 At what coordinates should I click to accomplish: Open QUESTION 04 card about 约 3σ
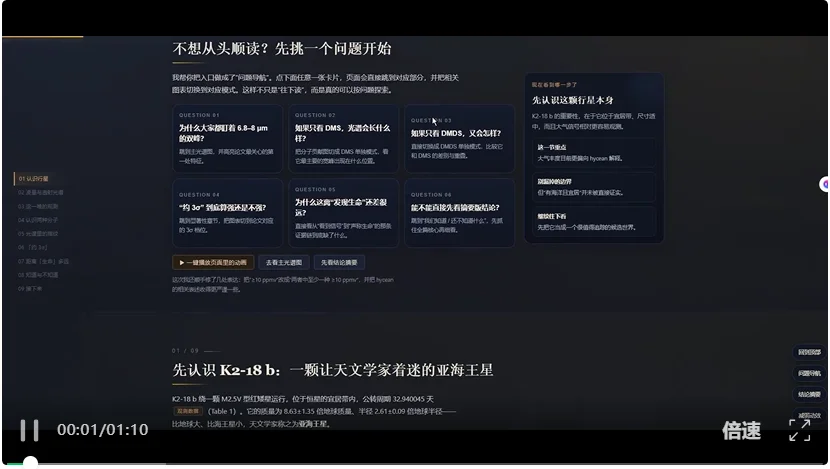[227, 213]
